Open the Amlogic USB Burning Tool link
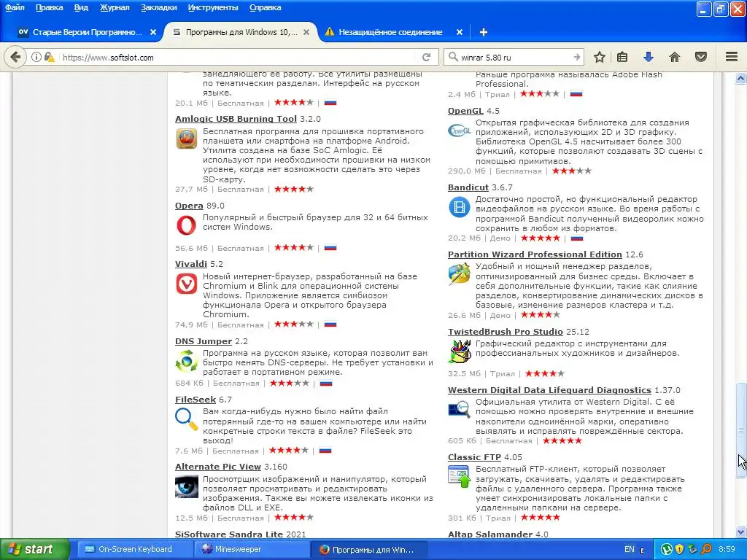This screenshot has height=560, width=747. [x=236, y=119]
